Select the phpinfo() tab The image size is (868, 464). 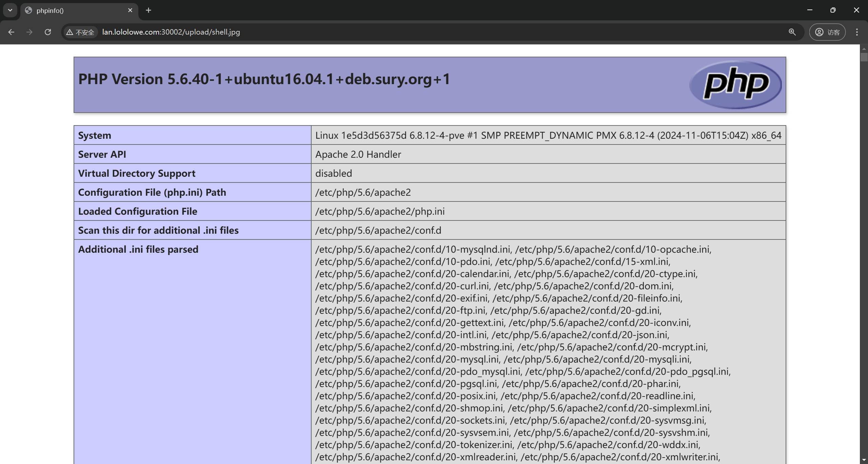pos(68,11)
